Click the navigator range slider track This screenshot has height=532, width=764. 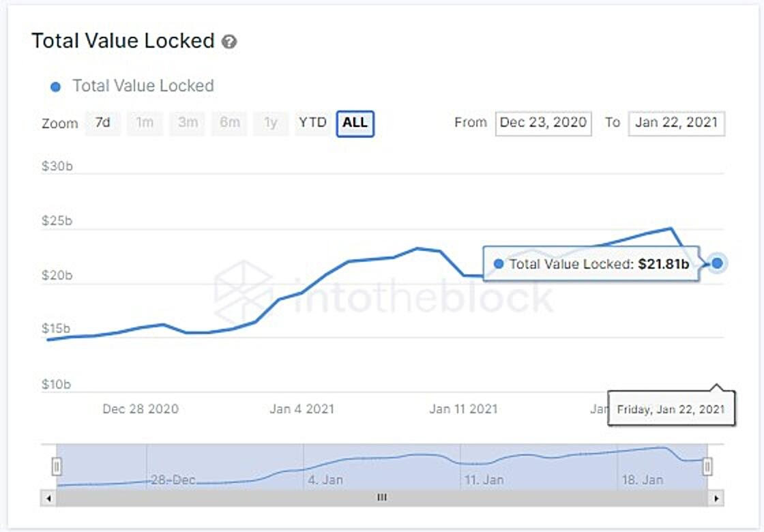[382, 466]
